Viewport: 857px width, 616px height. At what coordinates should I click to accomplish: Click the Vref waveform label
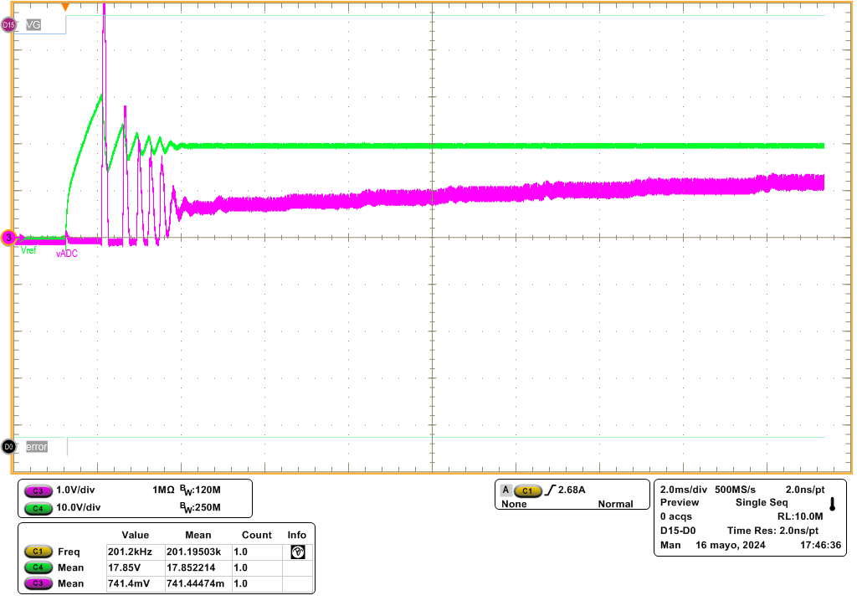pos(28,250)
